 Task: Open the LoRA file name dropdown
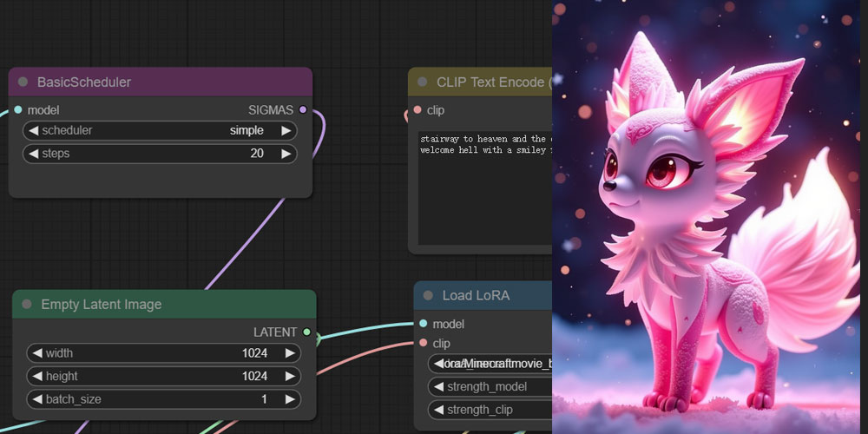(x=490, y=364)
